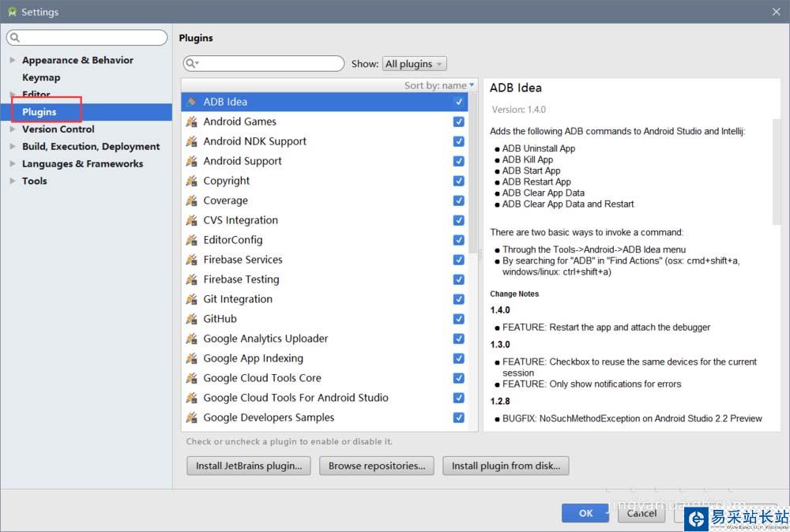Click the Android Studio icon in title bar
Viewport: 790px width, 532px height.
coord(11,12)
